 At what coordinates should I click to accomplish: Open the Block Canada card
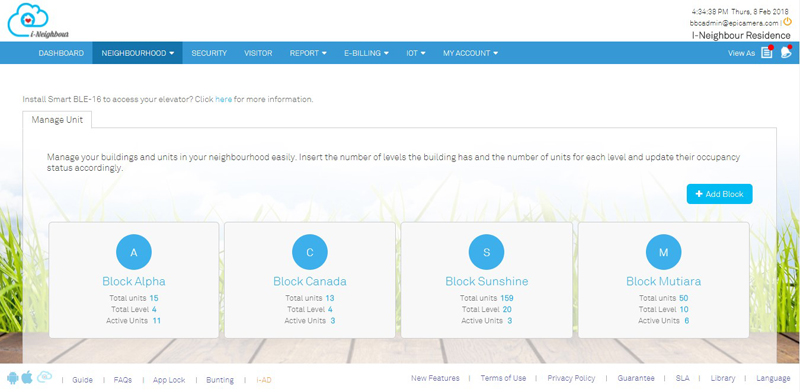(310, 280)
